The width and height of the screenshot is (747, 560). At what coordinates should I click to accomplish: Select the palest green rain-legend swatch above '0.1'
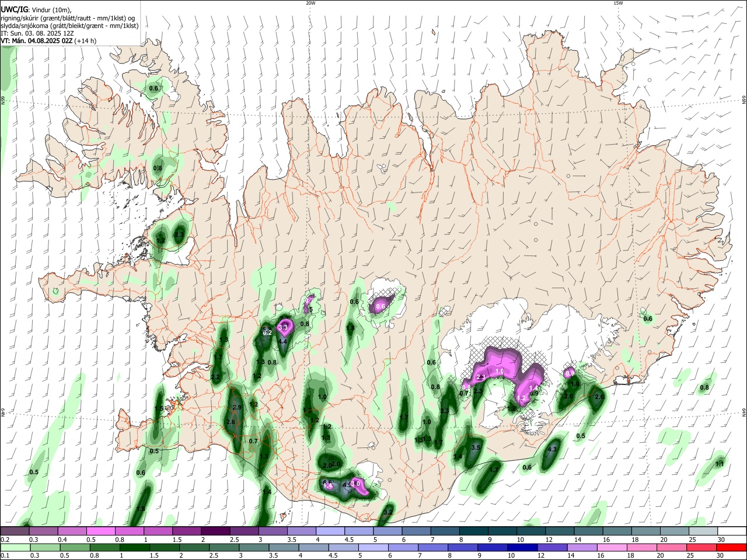pyautogui.click(x=15, y=547)
